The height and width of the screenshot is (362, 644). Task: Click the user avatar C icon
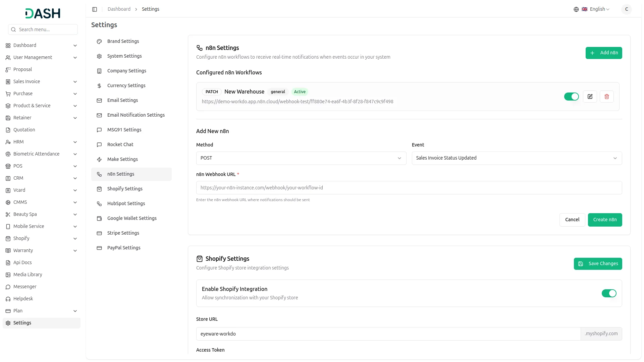[x=626, y=9]
